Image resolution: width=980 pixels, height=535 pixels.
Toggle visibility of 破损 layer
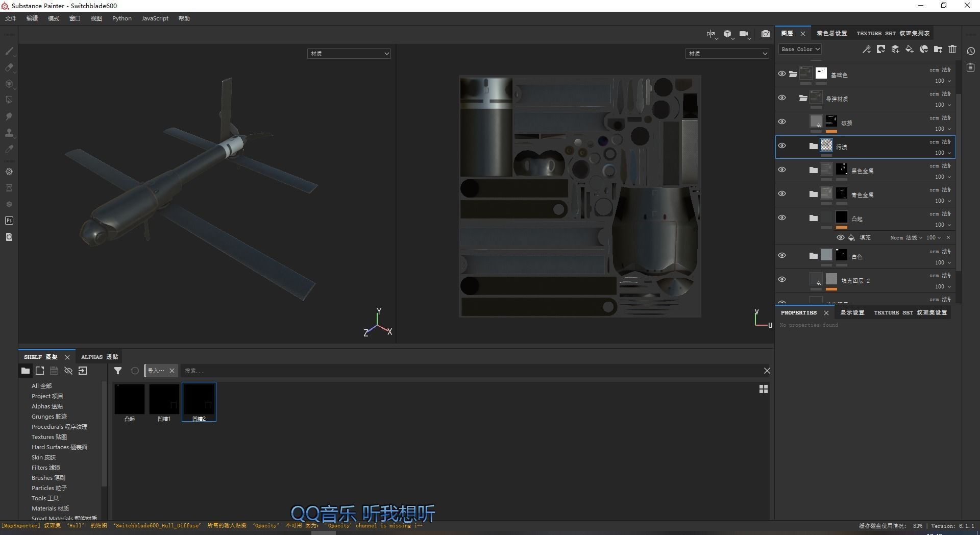(x=781, y=122)
